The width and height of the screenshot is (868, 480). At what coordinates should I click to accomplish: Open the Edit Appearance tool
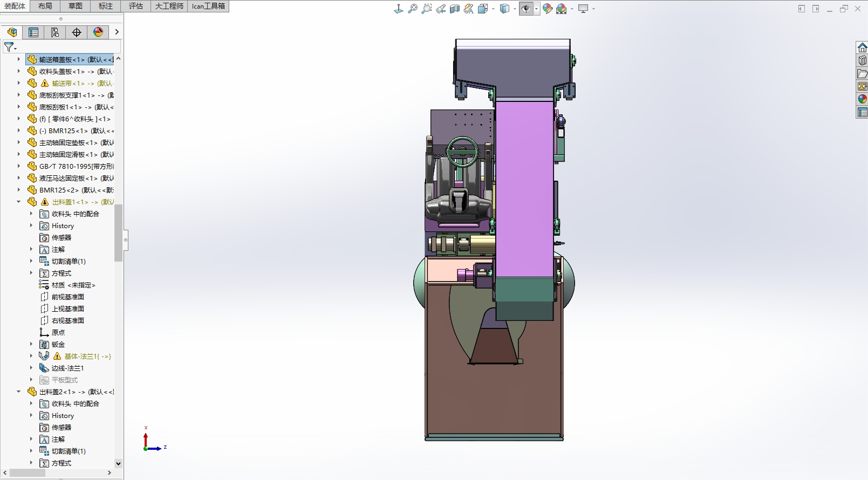[x=548, y=9]
